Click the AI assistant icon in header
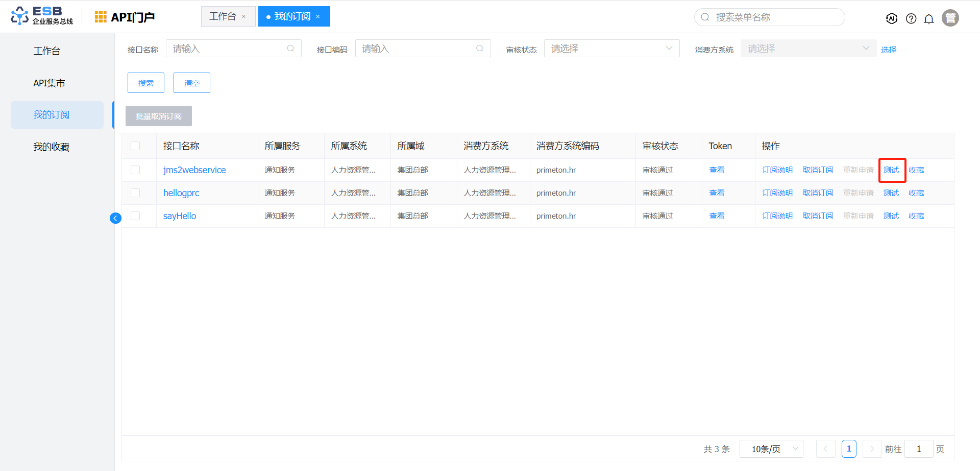The height and width of the screenshot is (471, 980). click(x=891, y=18)
